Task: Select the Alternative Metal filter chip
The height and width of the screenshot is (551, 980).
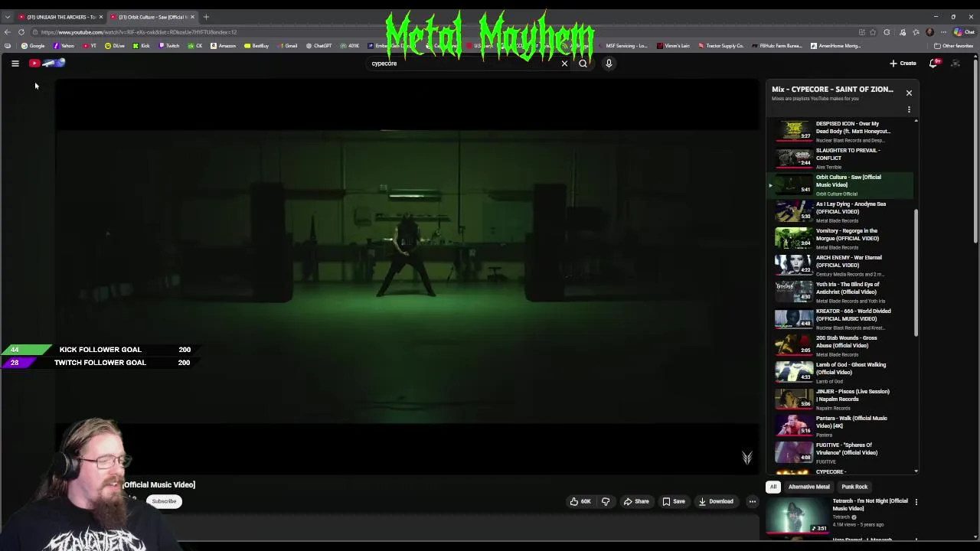Action: tap(808, 487)
